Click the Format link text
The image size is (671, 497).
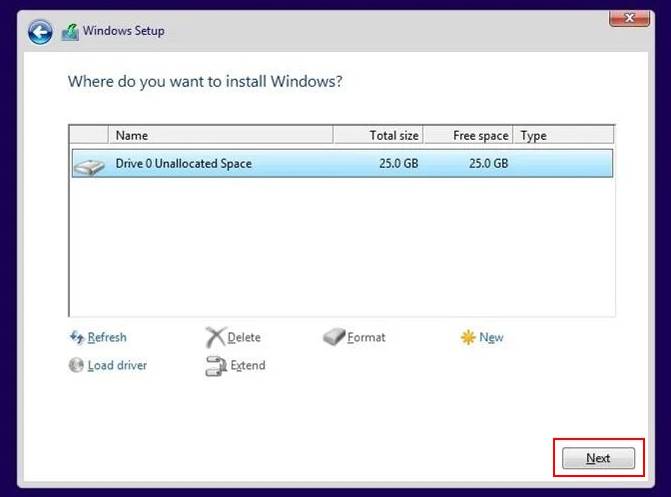pos(366,337)
